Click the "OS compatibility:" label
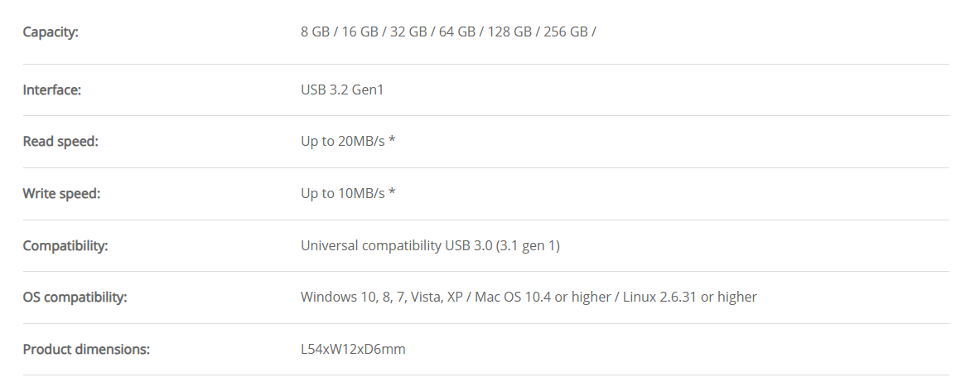The height and width of the screenshot is (392, 980). pyautogui.click(x=75, y=297)
